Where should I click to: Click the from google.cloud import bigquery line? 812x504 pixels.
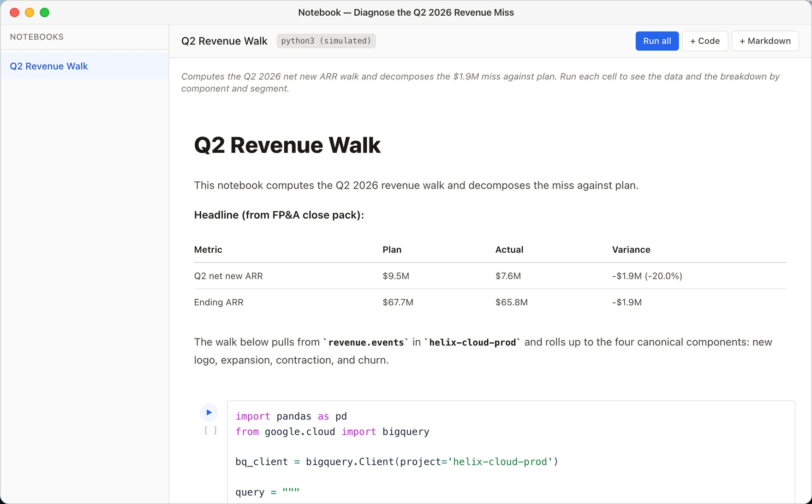332,432
